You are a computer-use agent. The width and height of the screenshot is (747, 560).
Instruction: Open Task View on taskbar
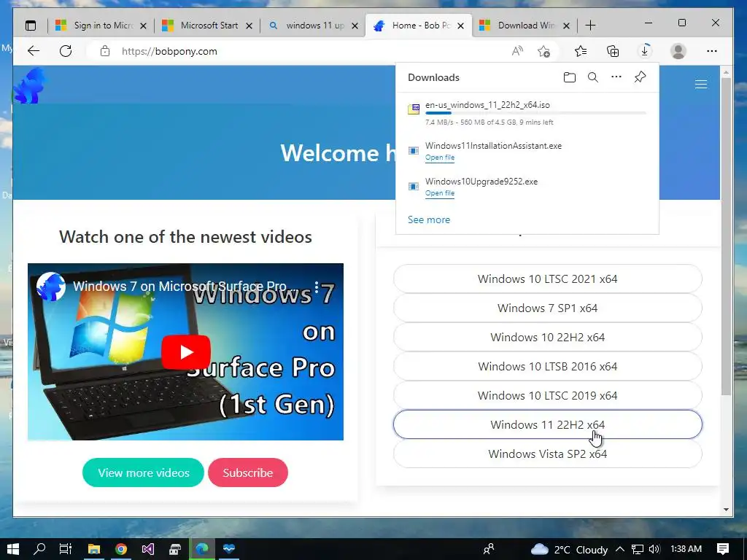(65, 549)
